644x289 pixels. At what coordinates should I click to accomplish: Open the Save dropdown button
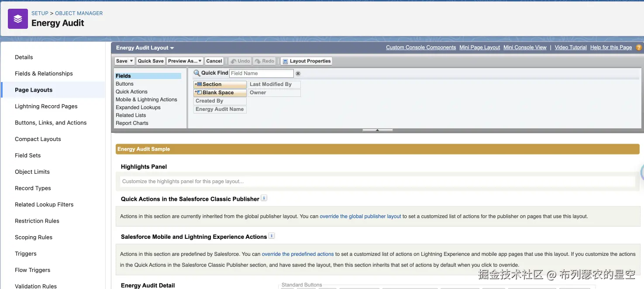pos(124,61)
